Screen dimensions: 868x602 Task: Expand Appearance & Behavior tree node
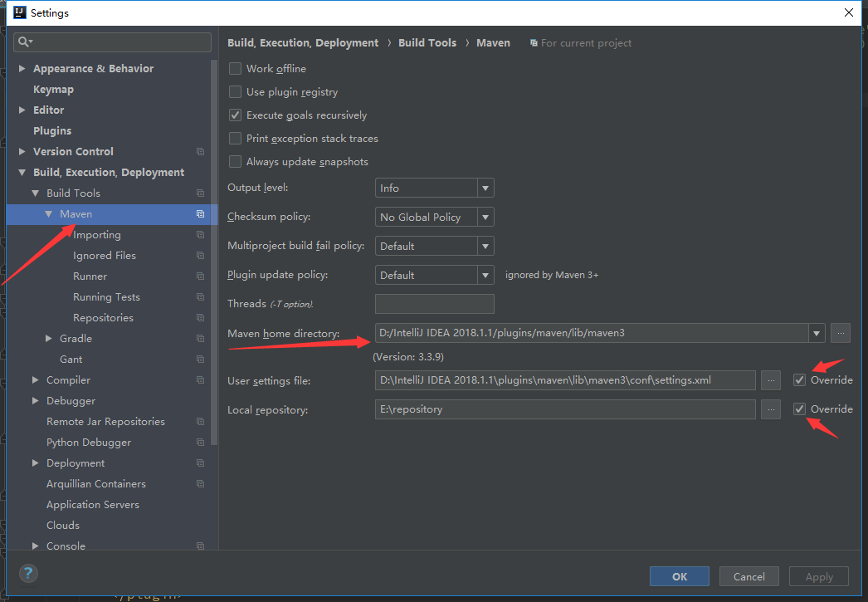pyautogui.click(x=22, y=69)
